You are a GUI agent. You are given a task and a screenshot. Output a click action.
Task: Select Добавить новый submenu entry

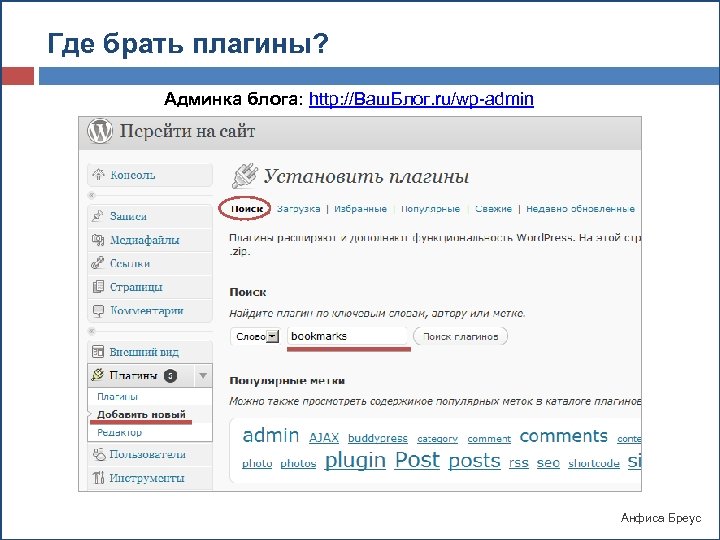point(141,414)
